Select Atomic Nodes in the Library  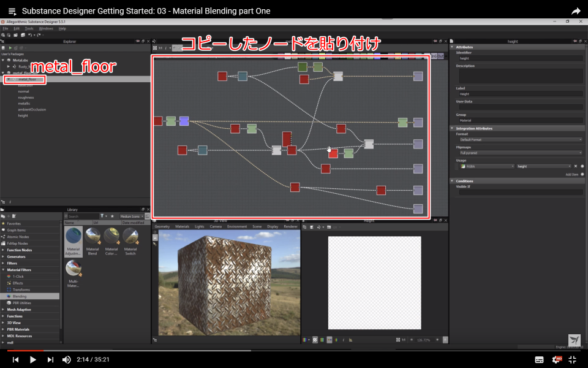click(18, 237)
